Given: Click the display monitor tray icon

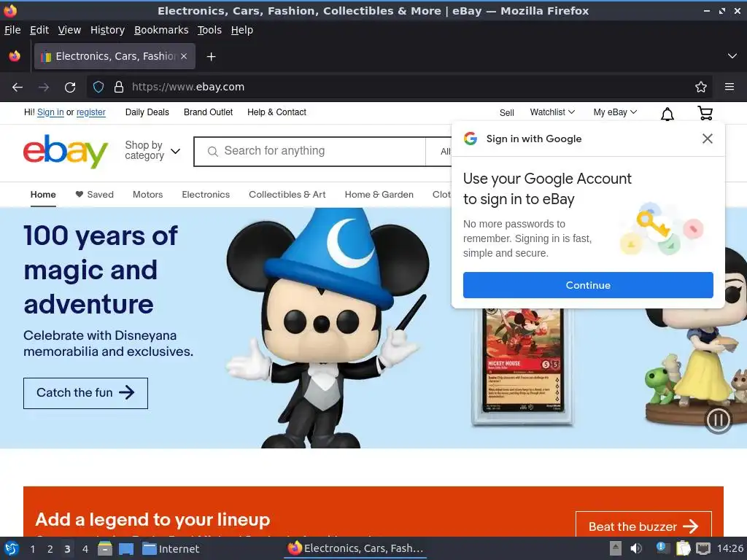Looking at the screenshot, I should coord(703,548).
